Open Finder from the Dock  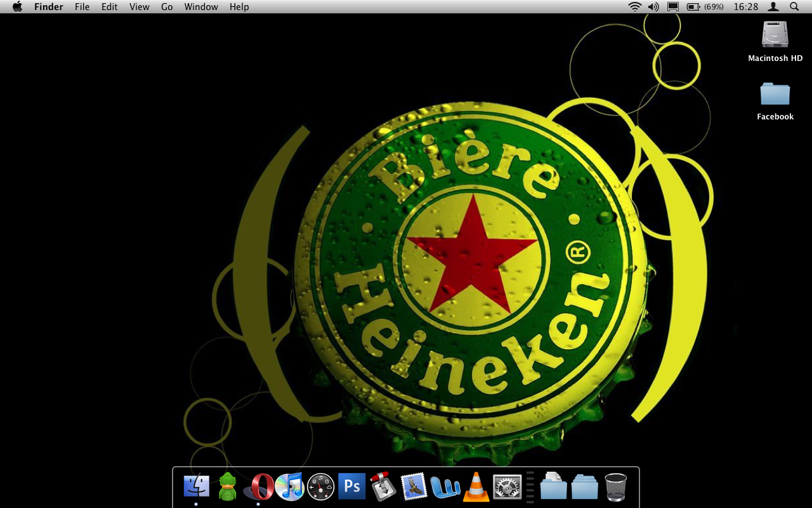point(196,486)
